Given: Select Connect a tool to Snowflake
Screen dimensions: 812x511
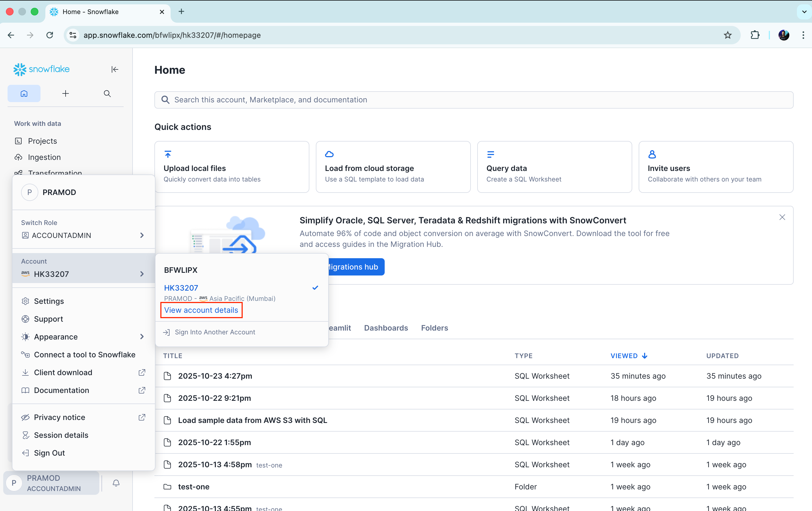Looking at the screenshot, I should pos(84,355).
